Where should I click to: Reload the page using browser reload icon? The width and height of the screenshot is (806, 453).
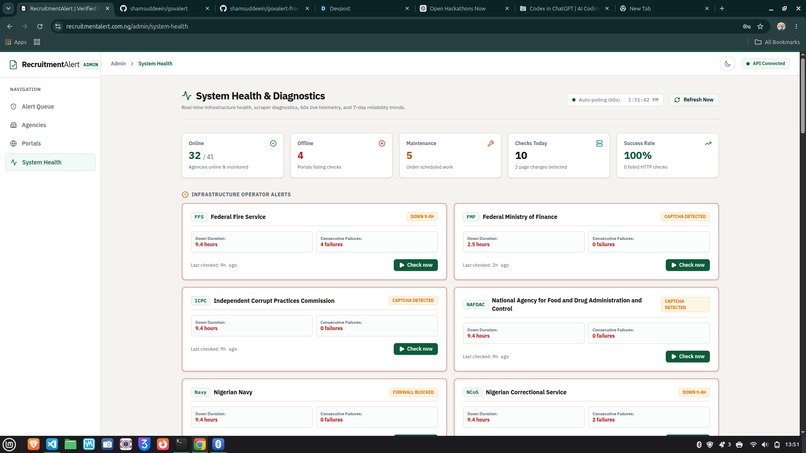(40, 26)
